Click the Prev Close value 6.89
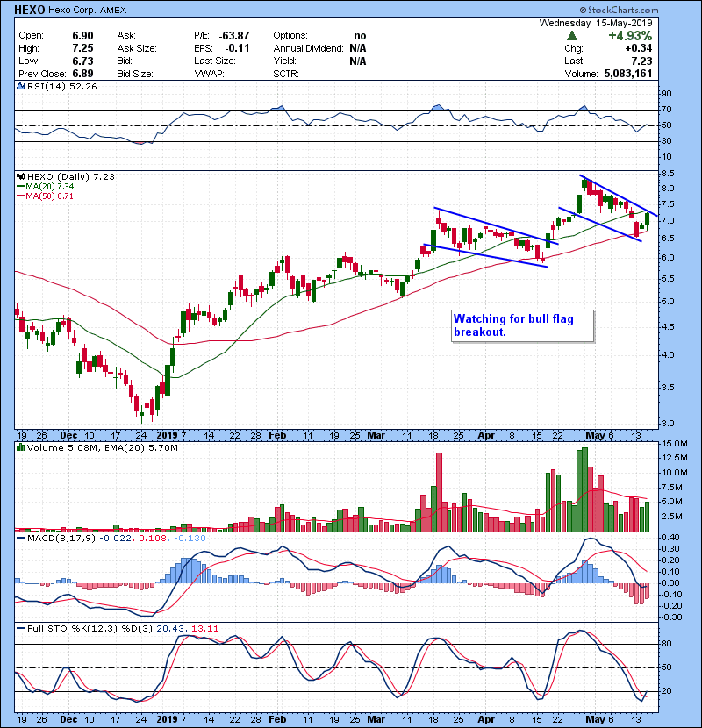Viewport: 702px width, 728px height. [x=82, y=74]
